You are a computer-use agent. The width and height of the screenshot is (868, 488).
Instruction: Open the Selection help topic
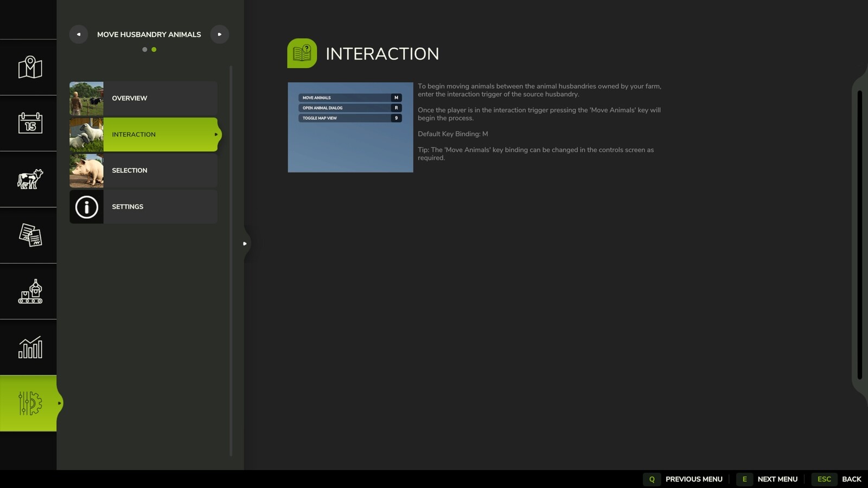click(x=143, y=170)
